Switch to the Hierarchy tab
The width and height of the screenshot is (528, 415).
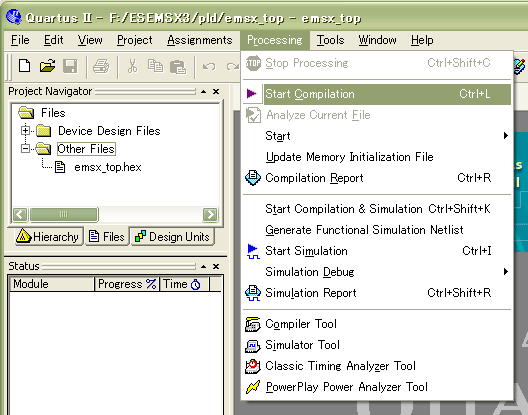48,236
